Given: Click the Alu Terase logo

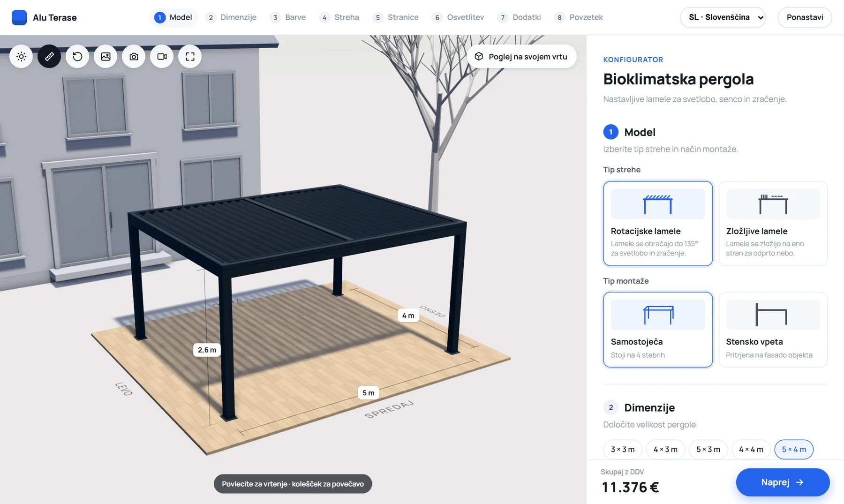Looking at the screenshot, I should [x=44, y=17].
